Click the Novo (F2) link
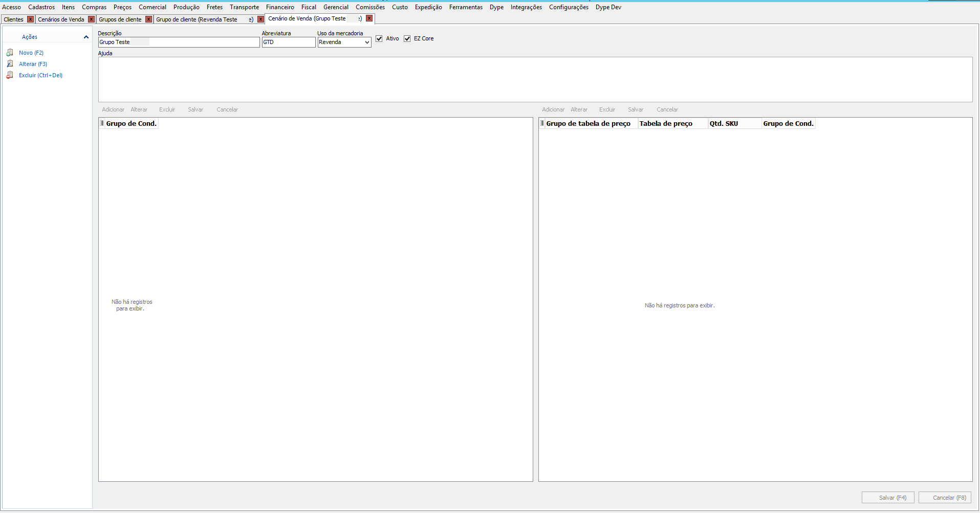 coord(31,53)
